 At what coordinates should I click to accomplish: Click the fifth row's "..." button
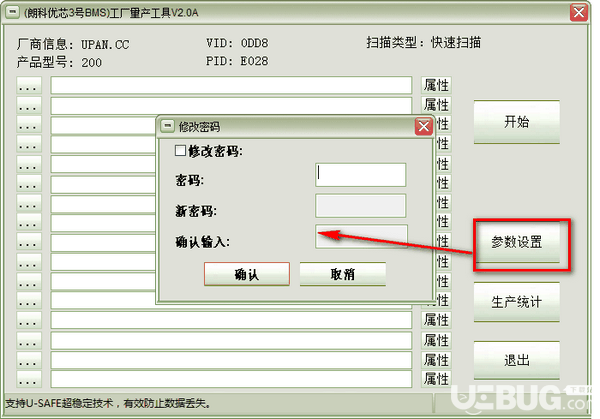(29, 164)
